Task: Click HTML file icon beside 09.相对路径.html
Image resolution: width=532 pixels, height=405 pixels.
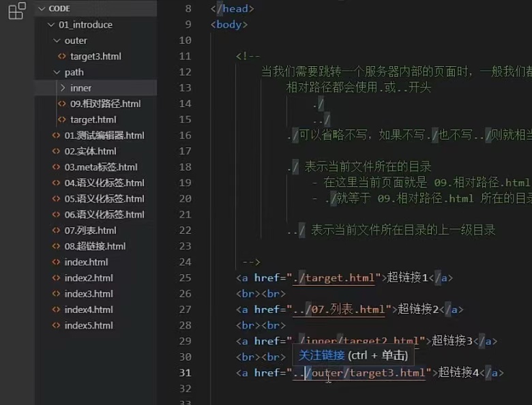Action: [62, 104]
